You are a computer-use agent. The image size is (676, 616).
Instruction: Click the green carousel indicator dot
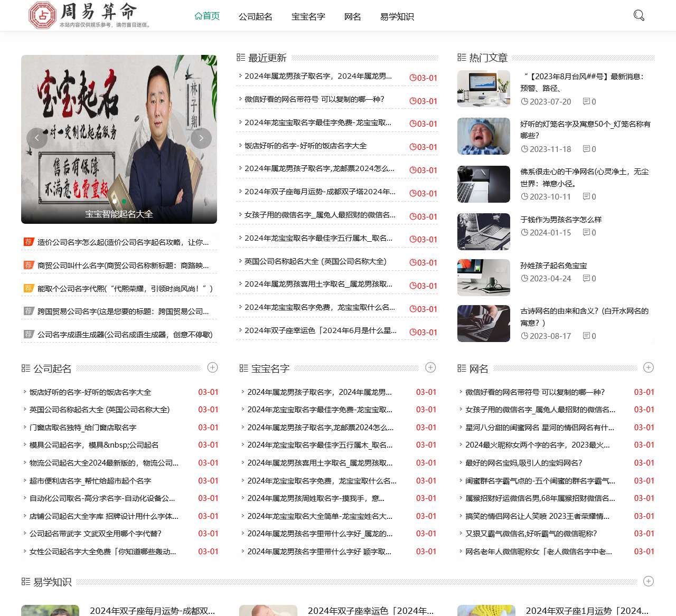124,201
